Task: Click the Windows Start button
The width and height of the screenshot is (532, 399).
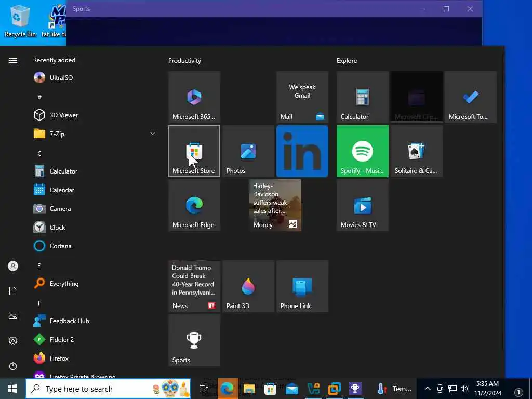Action: pyautogui.click(x=12, y=389)
